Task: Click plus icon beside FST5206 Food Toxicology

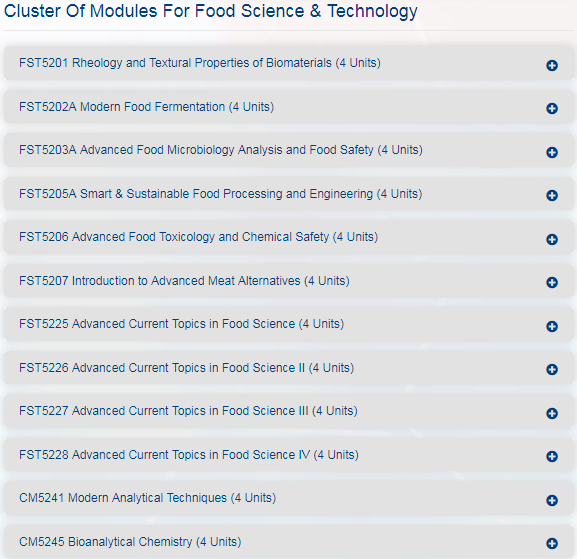Action: pos(552,240)
